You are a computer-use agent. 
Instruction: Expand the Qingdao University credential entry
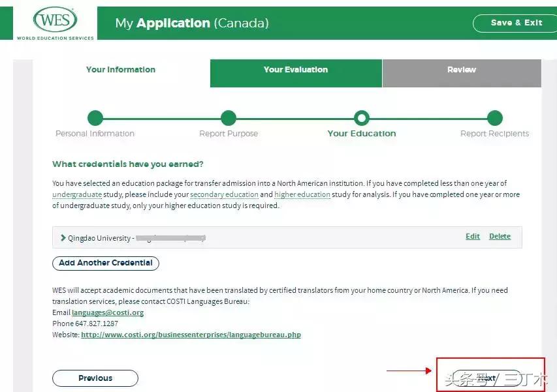click(x=63, y=238)
